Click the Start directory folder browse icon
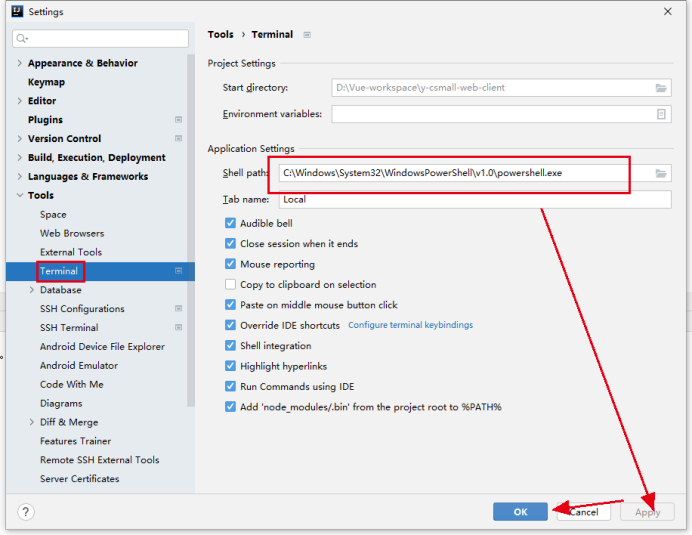Image resolution: width=692 pixels, height=535 pixels. 661,88
